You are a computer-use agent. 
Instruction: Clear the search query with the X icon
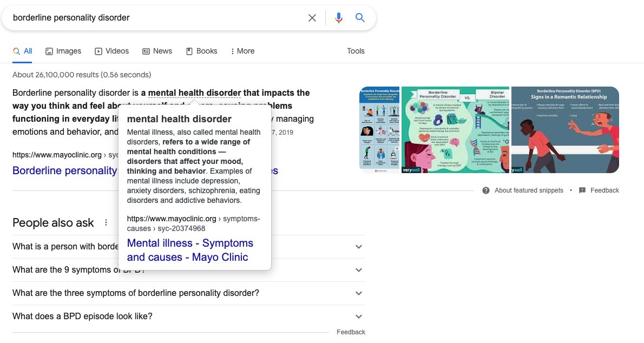[312, 17]
